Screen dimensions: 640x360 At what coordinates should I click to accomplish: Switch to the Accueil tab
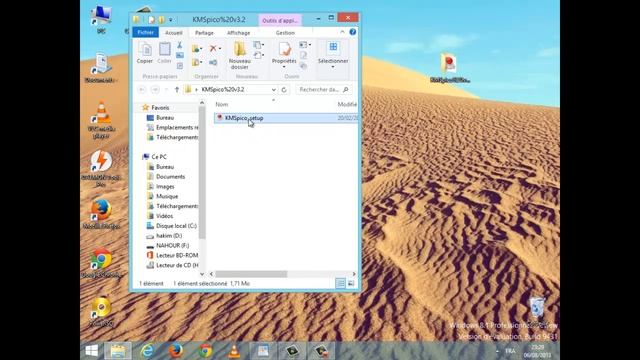pos(174,33)
